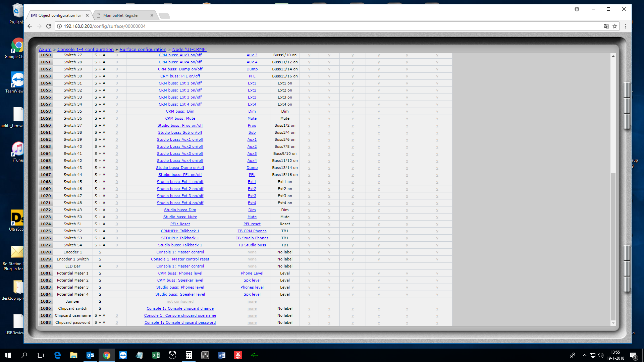Open 'Surface configuration' breadcrumb link
The image size is (644, 362).
143,49
